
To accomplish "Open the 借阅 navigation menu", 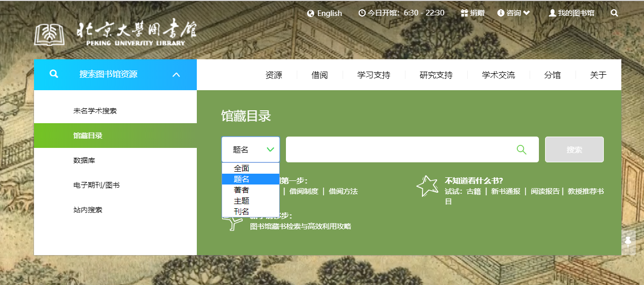I will (x=319, y=75).
